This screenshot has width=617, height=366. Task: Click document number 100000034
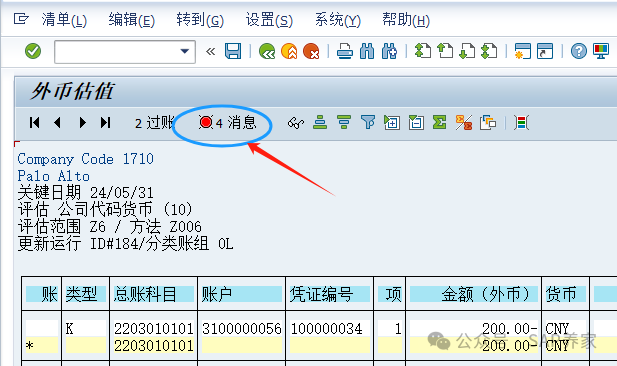point(326,329)
